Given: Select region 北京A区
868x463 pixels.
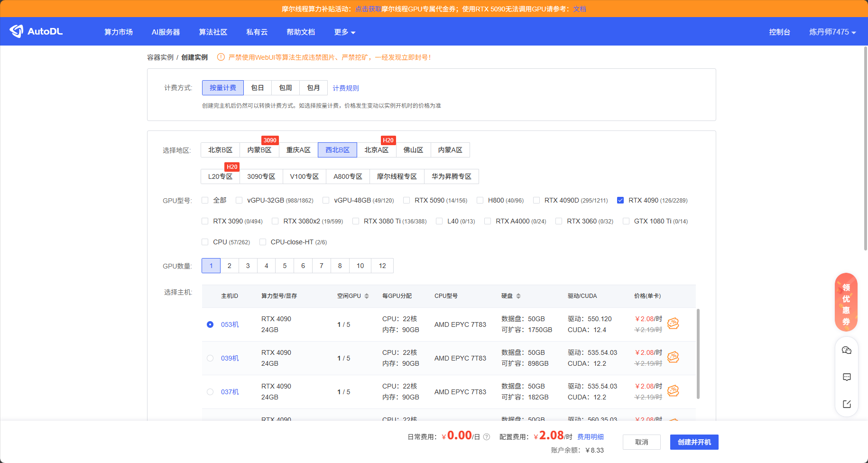Looking at the screenshot, I should [377, 150].
